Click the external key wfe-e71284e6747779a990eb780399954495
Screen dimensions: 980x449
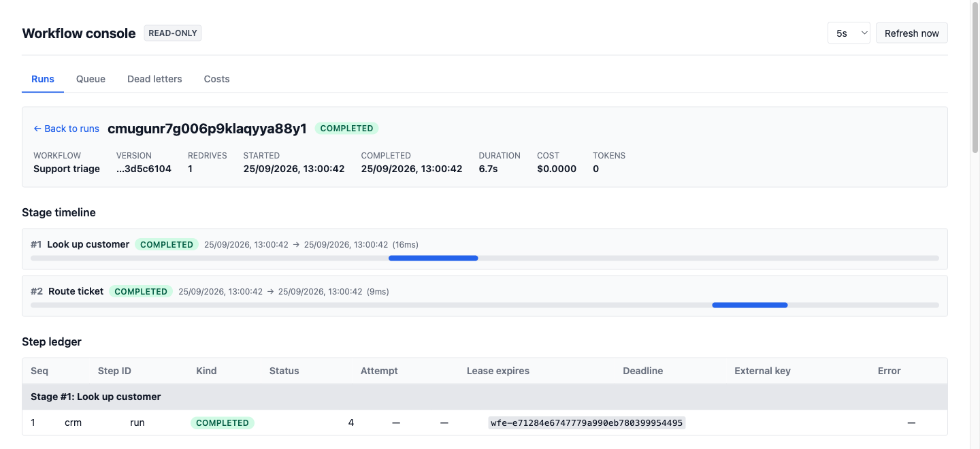[x=587, y=422]
